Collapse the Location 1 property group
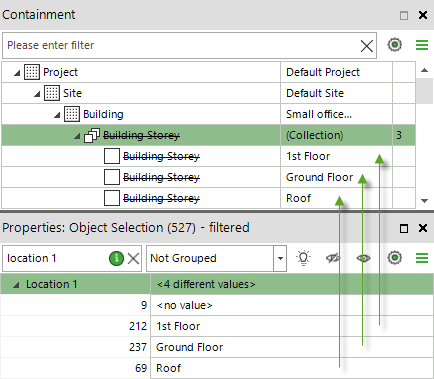 pyautogui.click(x=16, y=285)
